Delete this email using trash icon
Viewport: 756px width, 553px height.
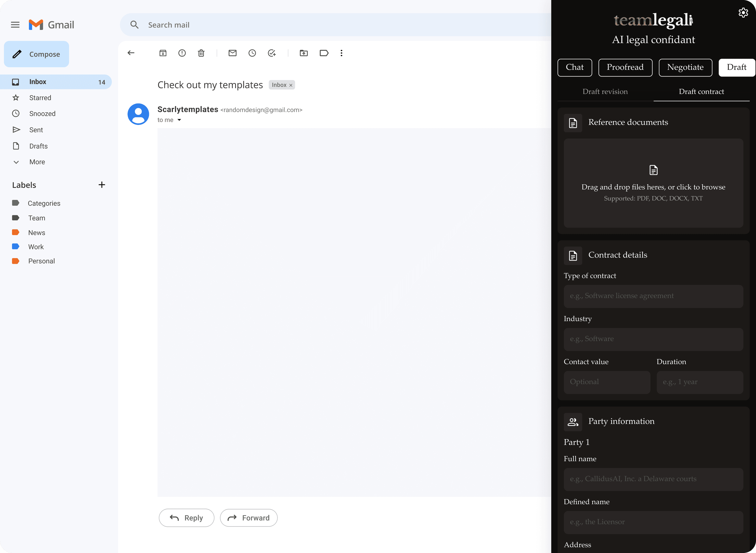coord(201,53)
